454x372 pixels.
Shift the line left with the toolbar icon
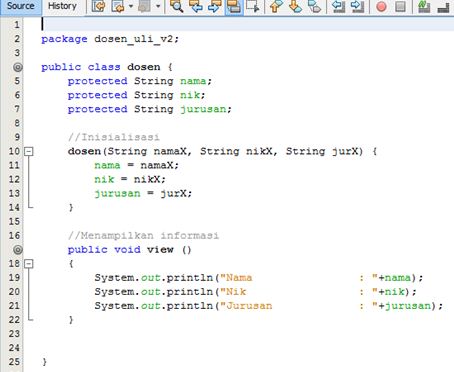point(338,6)
